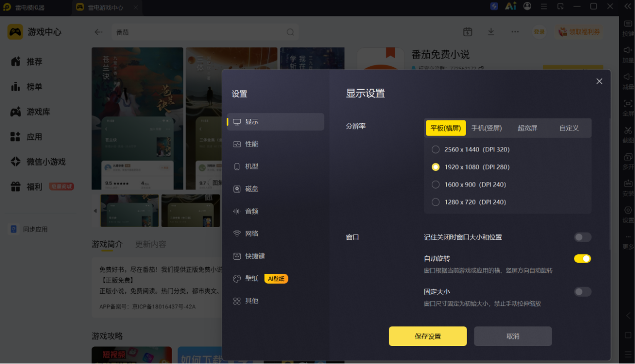Open the AI assistant icon in titlebar
635x364 pixels.
pos(511,7)
